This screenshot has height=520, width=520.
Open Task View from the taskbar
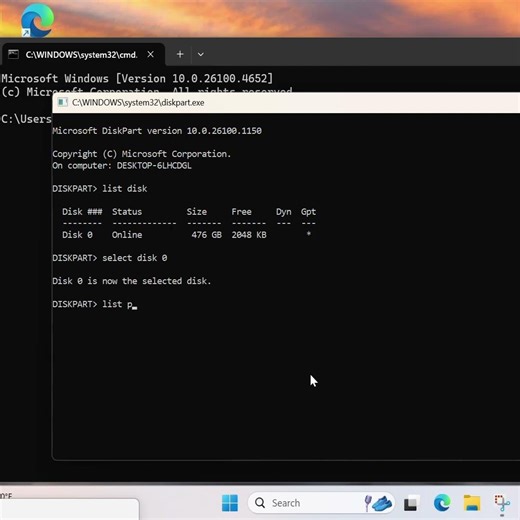[x=410, y=503]
